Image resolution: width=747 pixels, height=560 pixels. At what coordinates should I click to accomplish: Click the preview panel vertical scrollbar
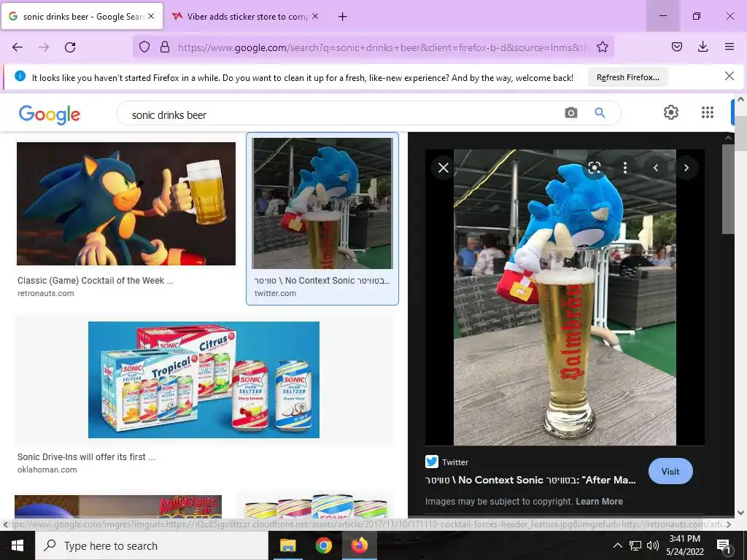pos(727,189)
